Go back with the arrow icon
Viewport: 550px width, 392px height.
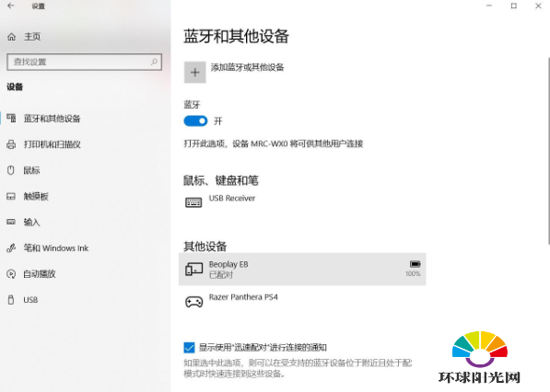tap(11, 6)
